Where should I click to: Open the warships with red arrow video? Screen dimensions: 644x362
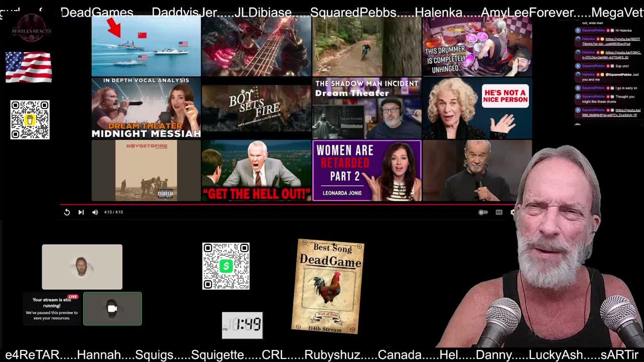pyautogui.click(x=146, y=46)
